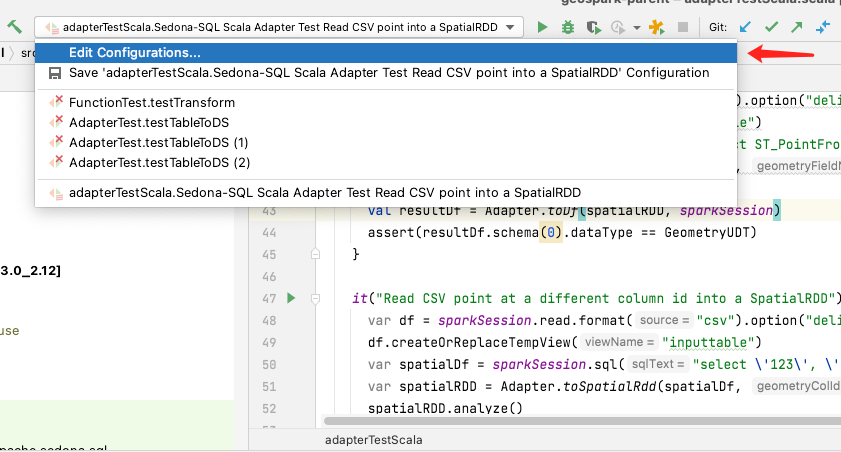841x452 pixels.
Task: Collapse code block using fold marker at line 45
Action: pos(314,255)
